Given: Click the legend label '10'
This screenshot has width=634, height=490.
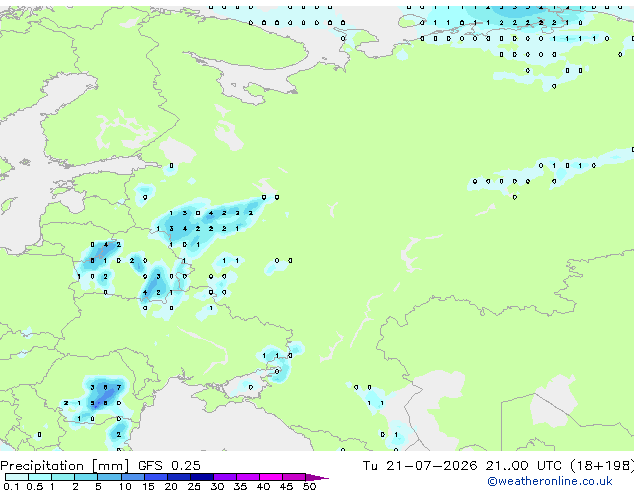Looking at the screenshot, I should [125, 486].
